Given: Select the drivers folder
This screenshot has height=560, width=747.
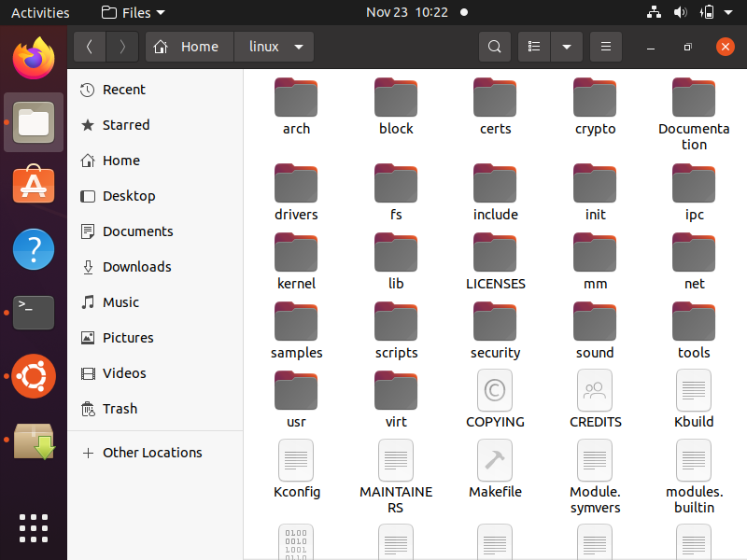Looking at the screenshot, I should click(x=296, y=183).
